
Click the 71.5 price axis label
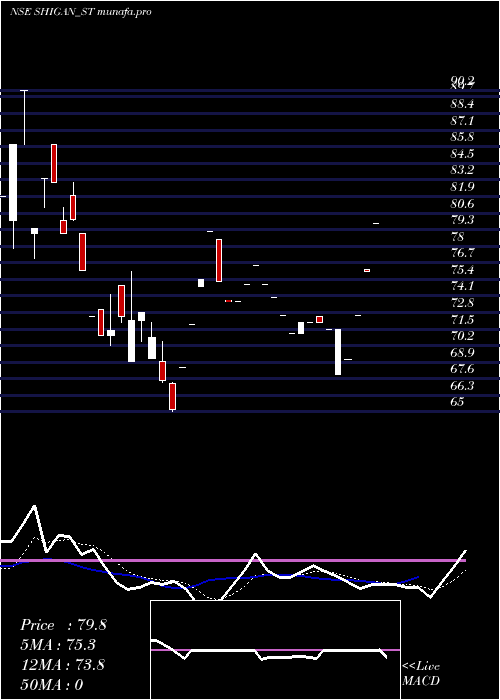pos(462,320)
